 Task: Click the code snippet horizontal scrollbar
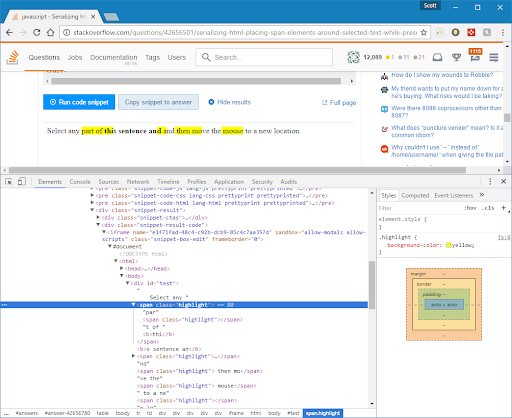click(x=196, y=81)
